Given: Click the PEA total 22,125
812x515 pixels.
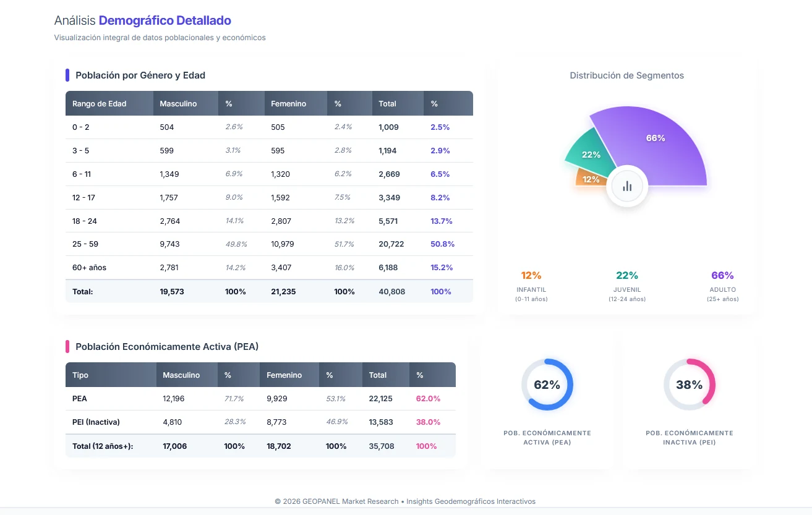Looking at the screenshot, I should tap(380, 399).
